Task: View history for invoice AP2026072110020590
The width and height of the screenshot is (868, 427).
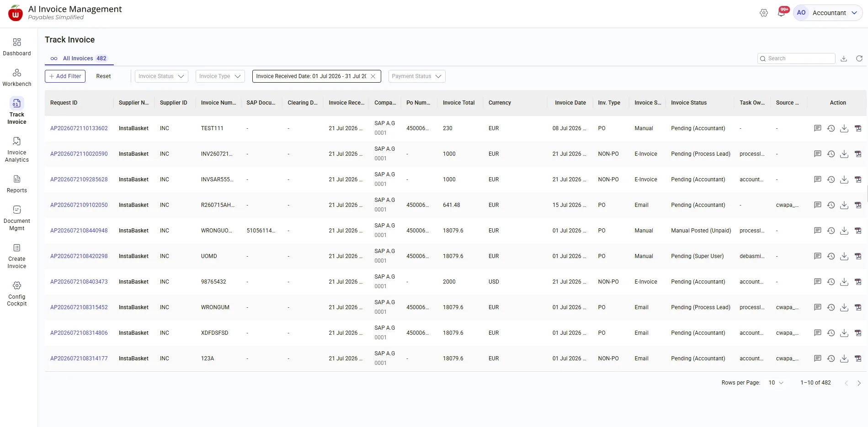Action: pyautogui.click(x=831, y=154)
